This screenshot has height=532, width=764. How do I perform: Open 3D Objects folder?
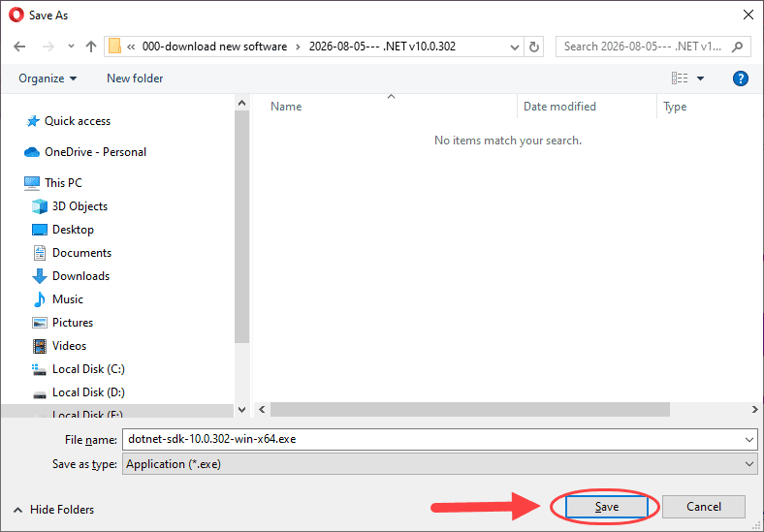click(80, 206)
